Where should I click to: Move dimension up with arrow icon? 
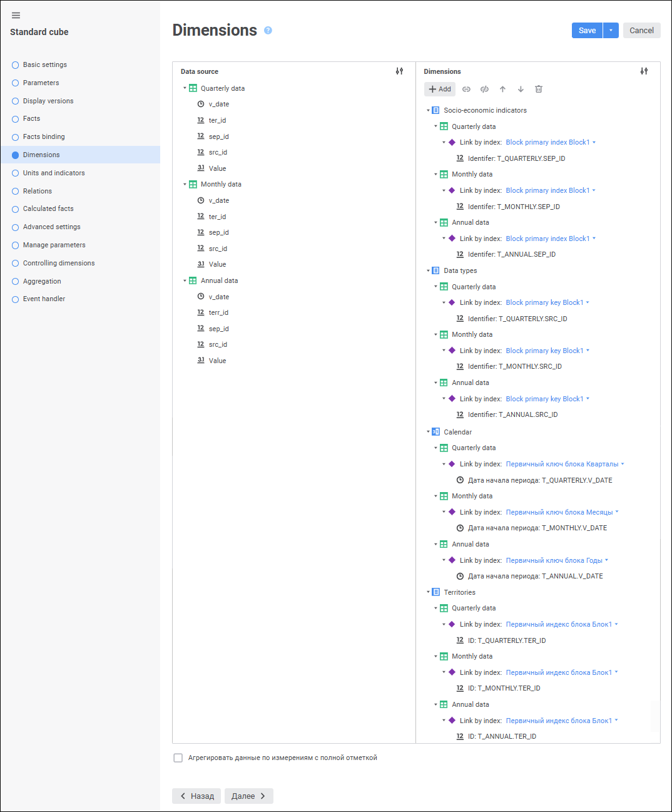(502, 89)
